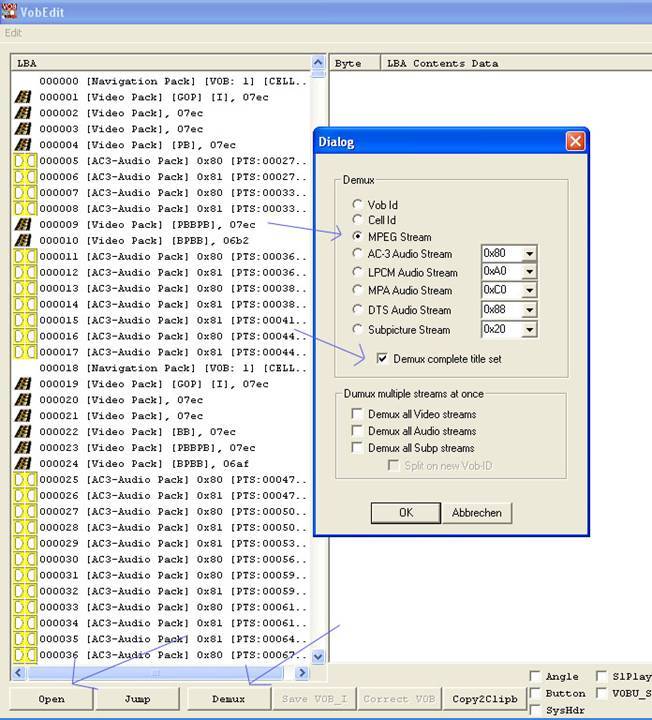This screenshot has width=652, height=720.
Task: Click the Open button
Action: pos(51,699)
